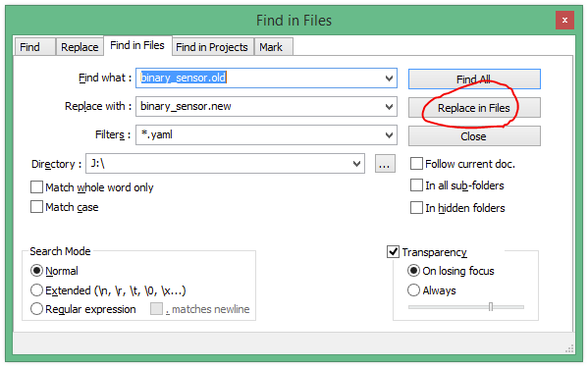This screenshot has height=368, width=588.
Task: Open the Replace with dropdown list
Action: pyautogui.click(x=389, y=106)
